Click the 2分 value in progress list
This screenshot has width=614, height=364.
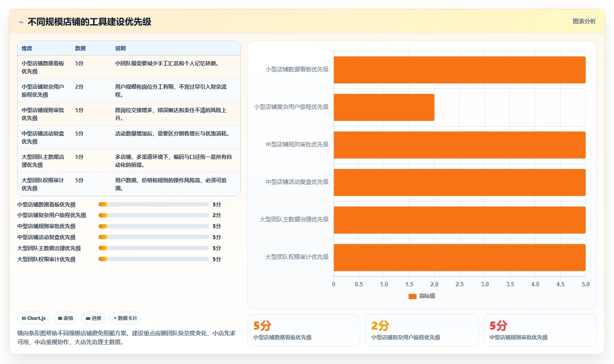coord(216,215)
